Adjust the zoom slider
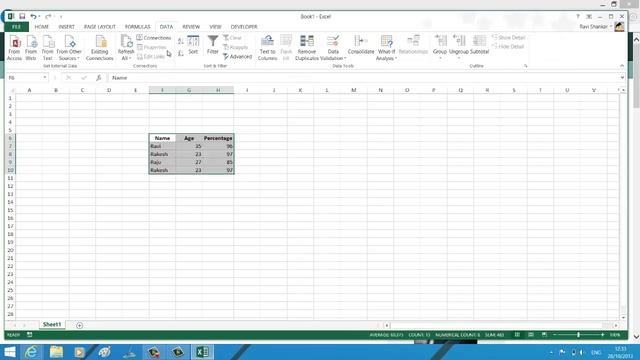 point(578,335)
